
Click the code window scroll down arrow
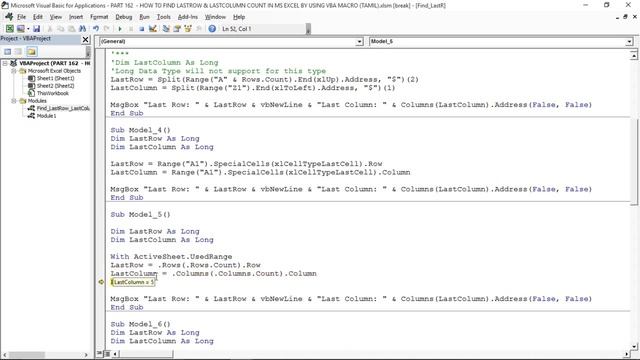tap(633, 347)
